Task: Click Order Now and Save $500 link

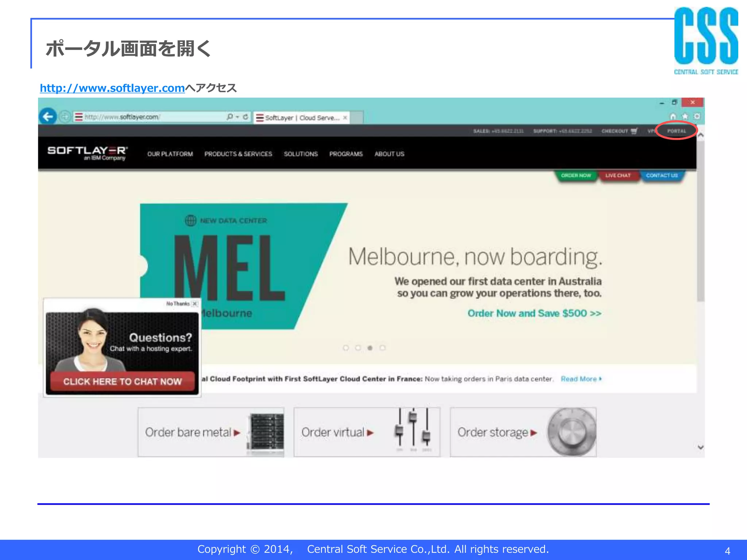Action: coord(534,313)
